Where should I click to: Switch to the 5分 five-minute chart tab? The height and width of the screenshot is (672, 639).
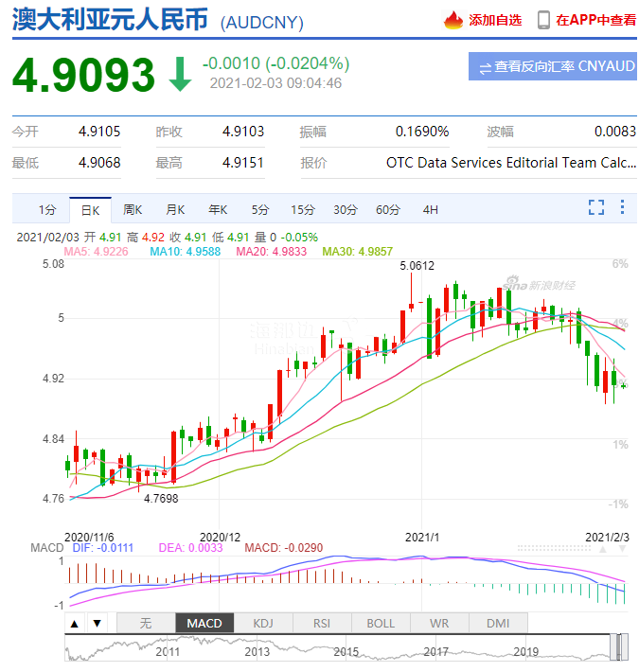point(260,209)
